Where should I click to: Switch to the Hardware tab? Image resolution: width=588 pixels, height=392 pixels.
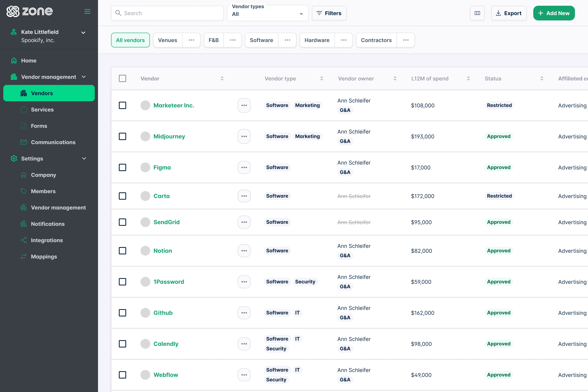click(317, 40)
